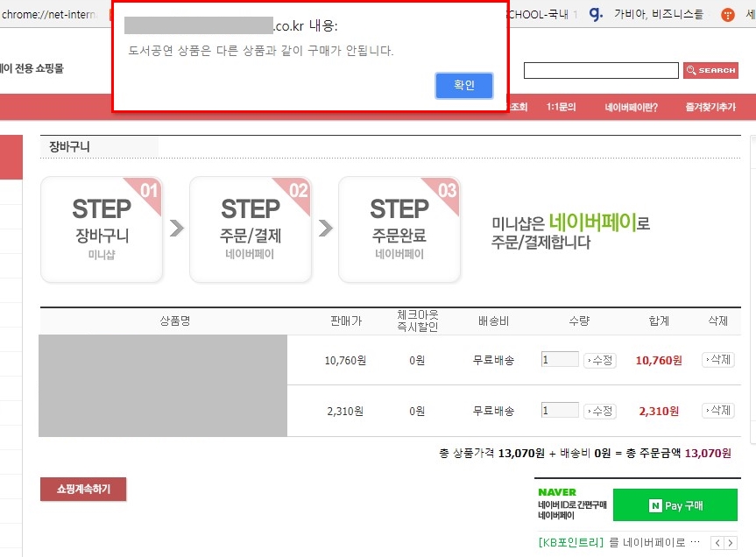
Task: Open the 1:1문의 menu item
Action: click(561, 108)
